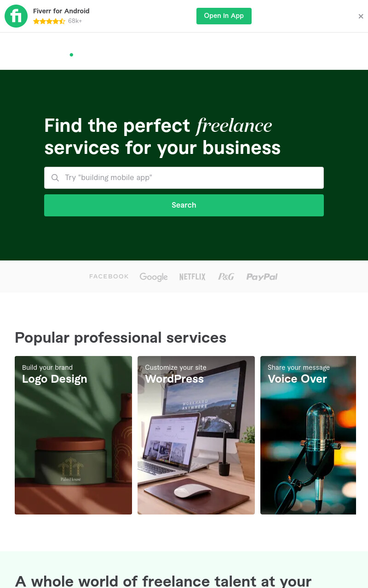Click the green Search button

[x=184, y=205]
